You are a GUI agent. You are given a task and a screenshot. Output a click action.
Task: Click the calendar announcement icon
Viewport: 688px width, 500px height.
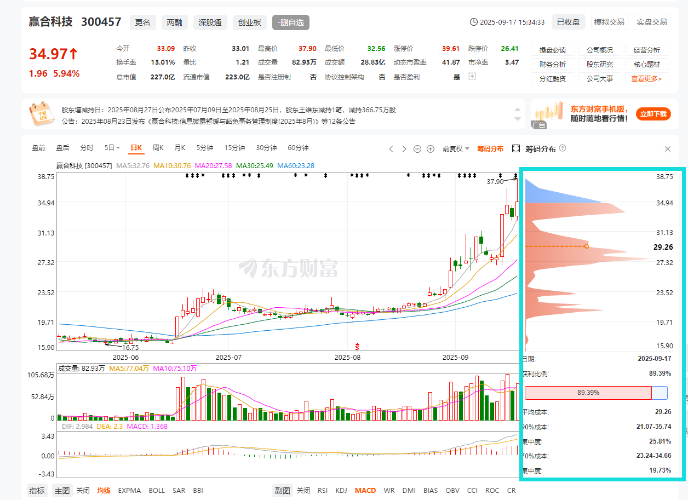pos(41,114)
